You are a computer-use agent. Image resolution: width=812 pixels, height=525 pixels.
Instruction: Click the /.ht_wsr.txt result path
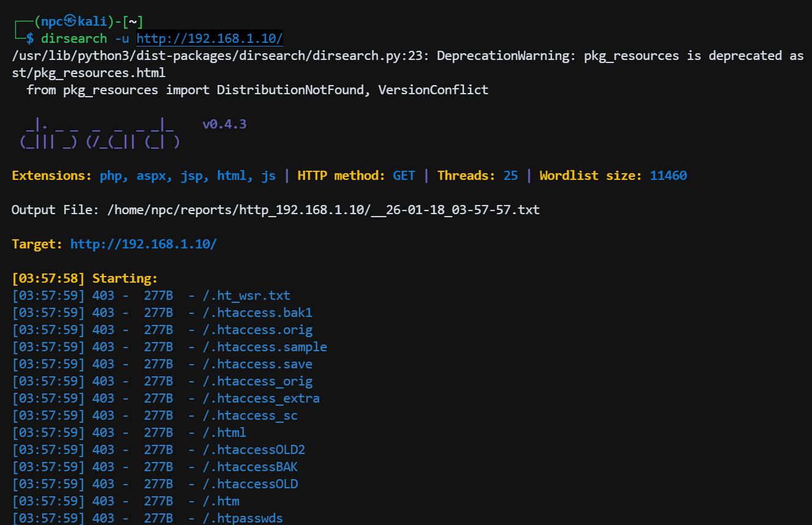tap(246, 296)
